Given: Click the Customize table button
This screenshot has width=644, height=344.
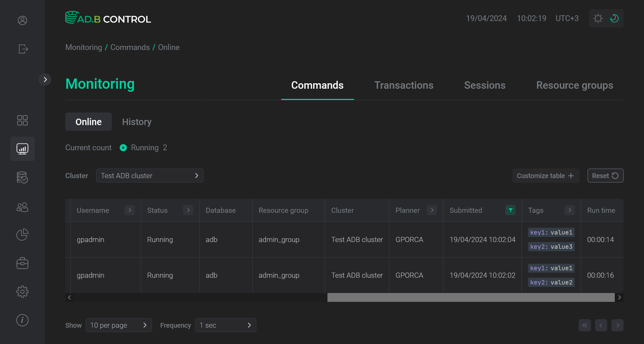Looking at the screenshot, I should tap(545, 176).
